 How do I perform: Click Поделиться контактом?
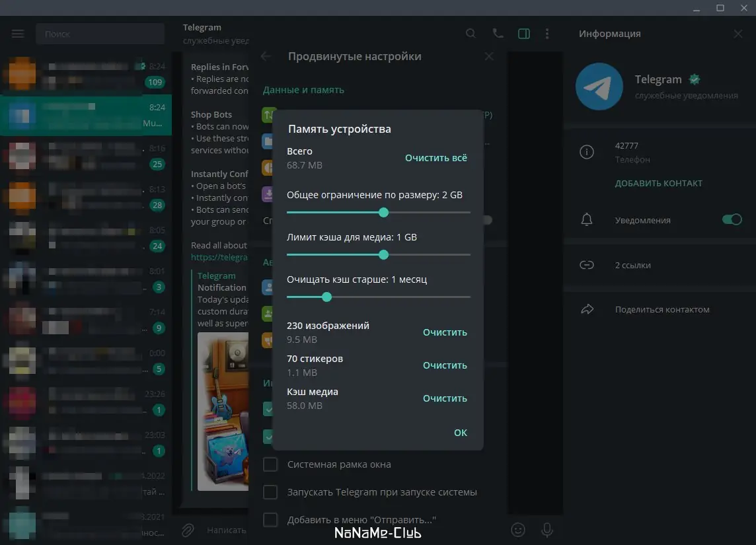point(662,309)
